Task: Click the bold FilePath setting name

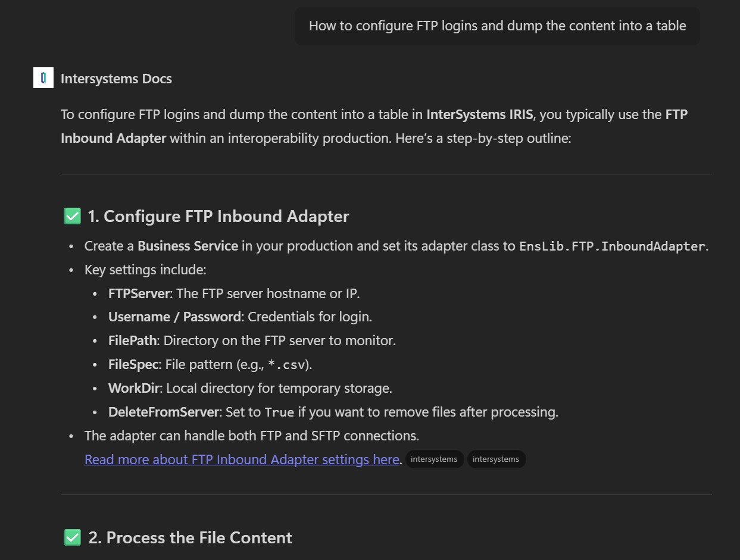Action: point(132,340)
